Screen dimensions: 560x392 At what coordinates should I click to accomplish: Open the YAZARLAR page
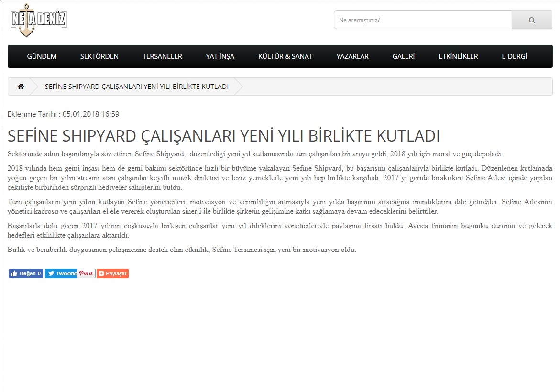pos(352,56)
